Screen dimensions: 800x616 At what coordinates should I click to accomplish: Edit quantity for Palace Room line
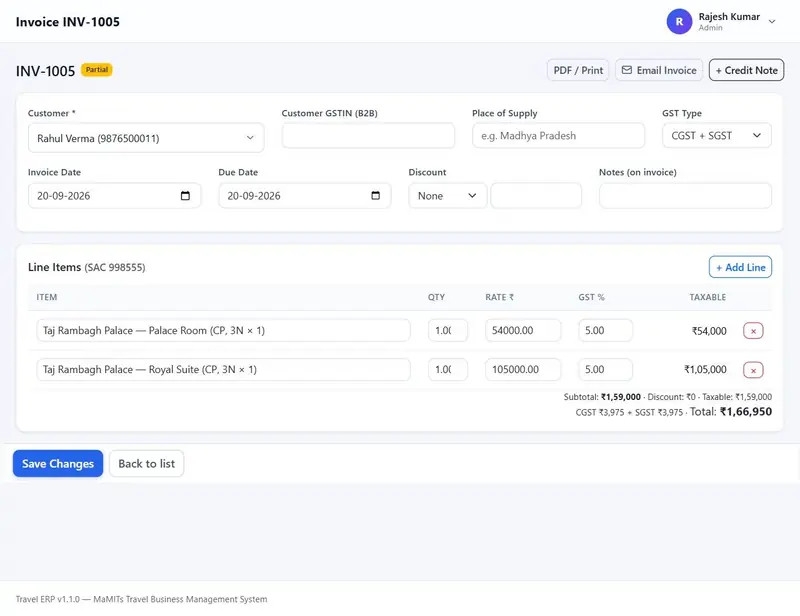point(447,331)
